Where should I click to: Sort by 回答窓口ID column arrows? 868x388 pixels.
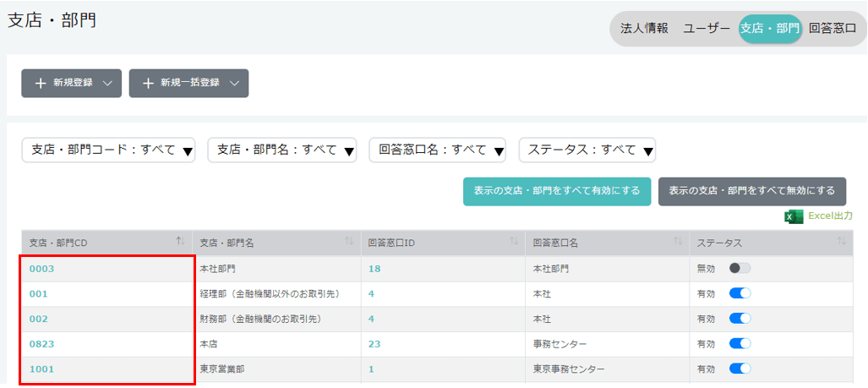click(x=514, y=243)
